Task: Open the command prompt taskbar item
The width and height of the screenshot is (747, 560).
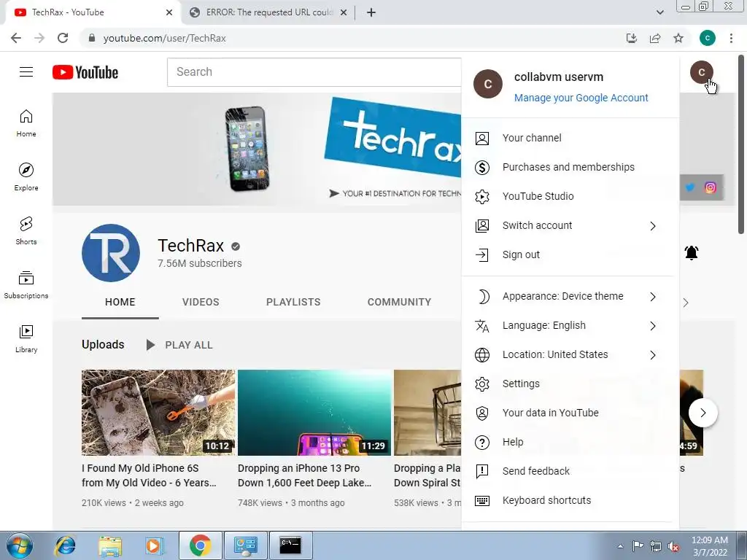Action: (x=290, y=545)
